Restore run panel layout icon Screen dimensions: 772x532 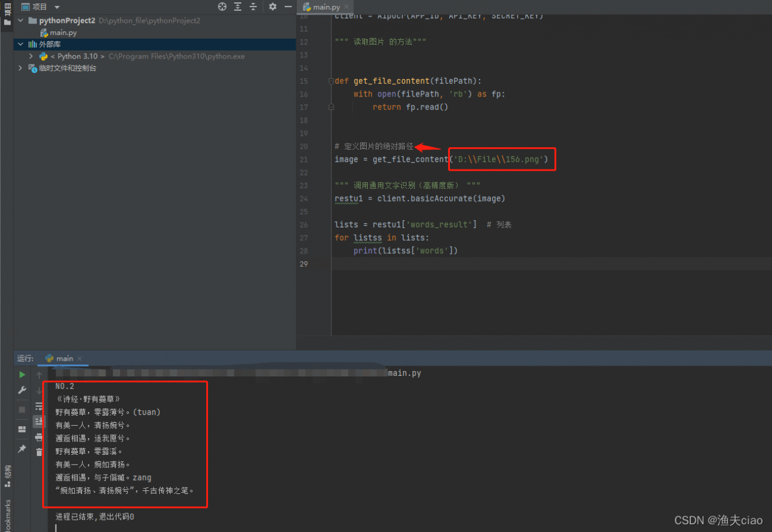22,429
